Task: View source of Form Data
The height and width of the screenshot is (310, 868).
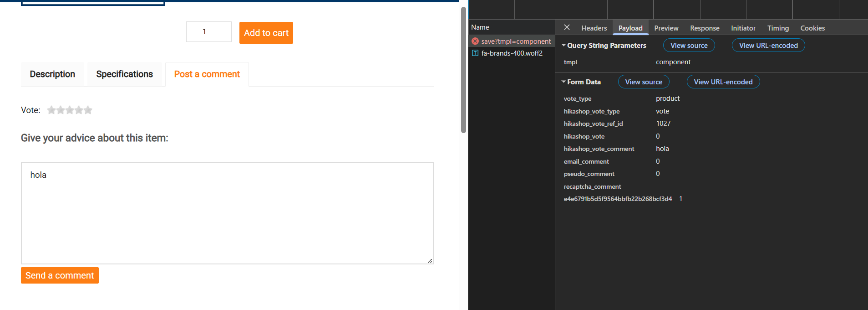Action: pyautogui.click(x=644, y=82)
